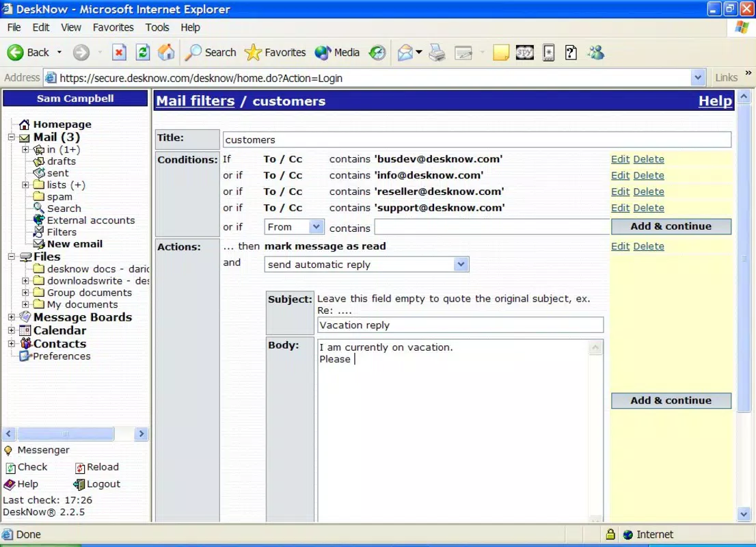Open the Help menu in menu bar
This screenshot has height=547, width=756.
click(191, 27)
